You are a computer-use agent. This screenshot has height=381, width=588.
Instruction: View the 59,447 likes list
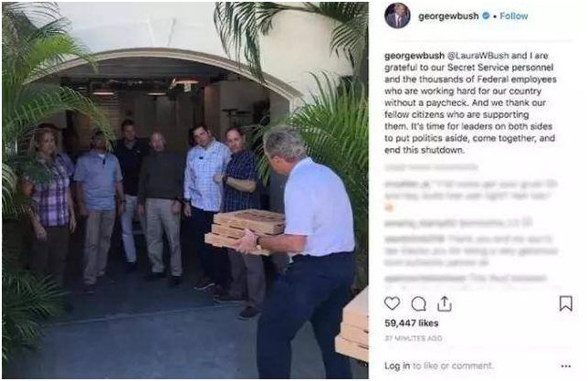[x=412, y=323]
